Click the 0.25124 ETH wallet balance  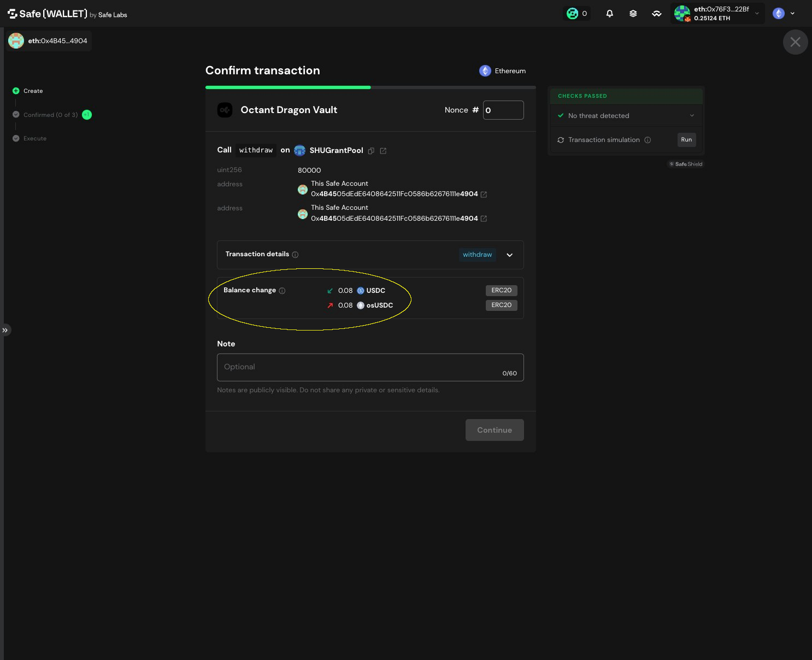[712, 19]
